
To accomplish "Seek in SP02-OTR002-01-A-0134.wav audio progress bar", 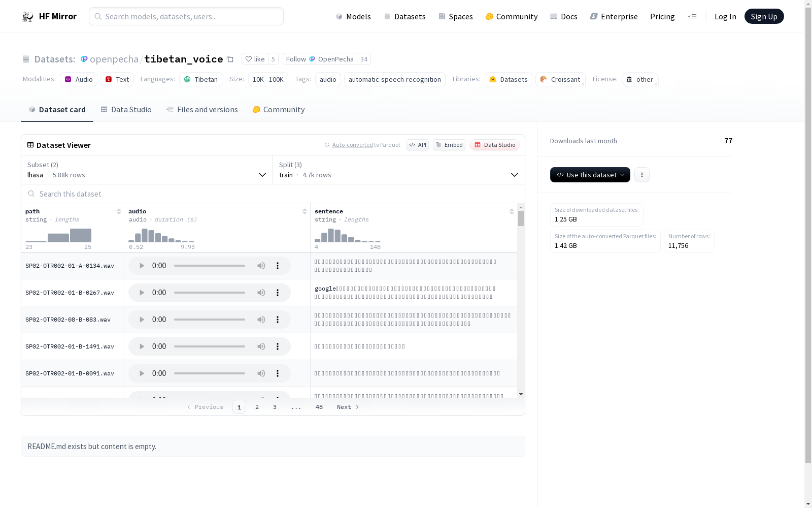I will coord(210,266).
